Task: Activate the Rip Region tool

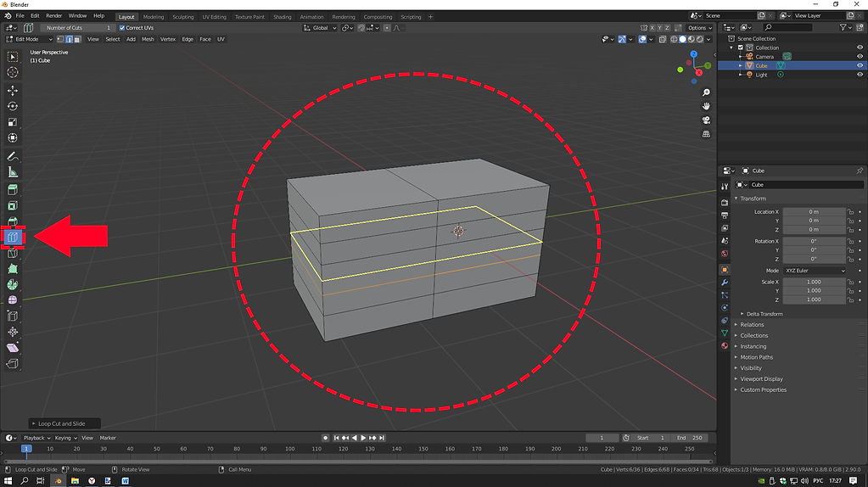Action: click(x=12, y=364)
